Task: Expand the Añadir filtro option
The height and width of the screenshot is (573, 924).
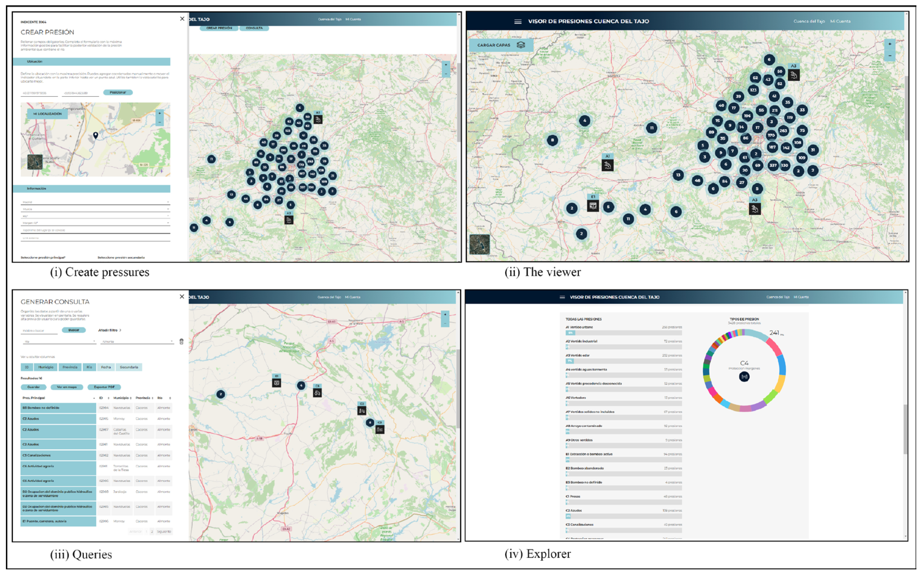Action: (110, 330)
